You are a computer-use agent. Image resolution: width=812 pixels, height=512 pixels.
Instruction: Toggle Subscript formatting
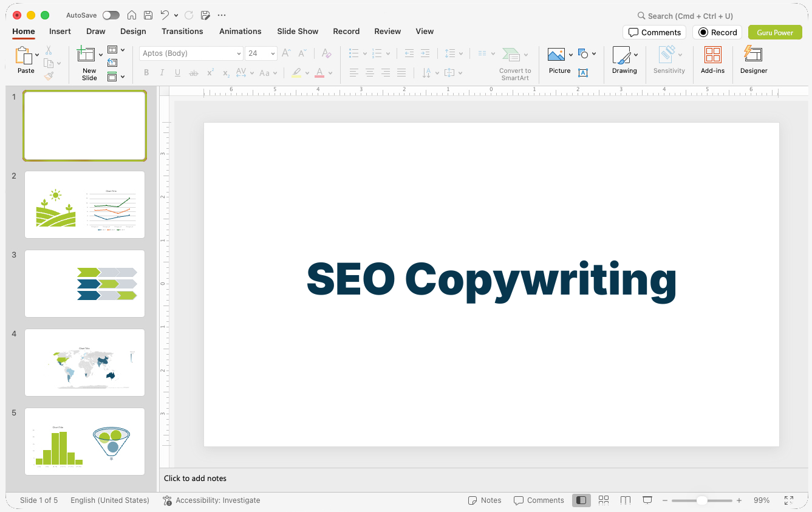pos(226,73)
